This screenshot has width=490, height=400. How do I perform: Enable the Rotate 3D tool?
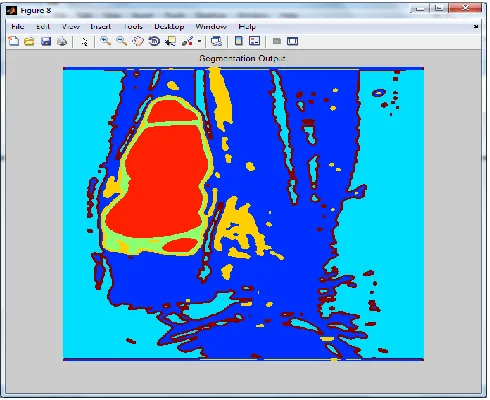tap(154, 41)
